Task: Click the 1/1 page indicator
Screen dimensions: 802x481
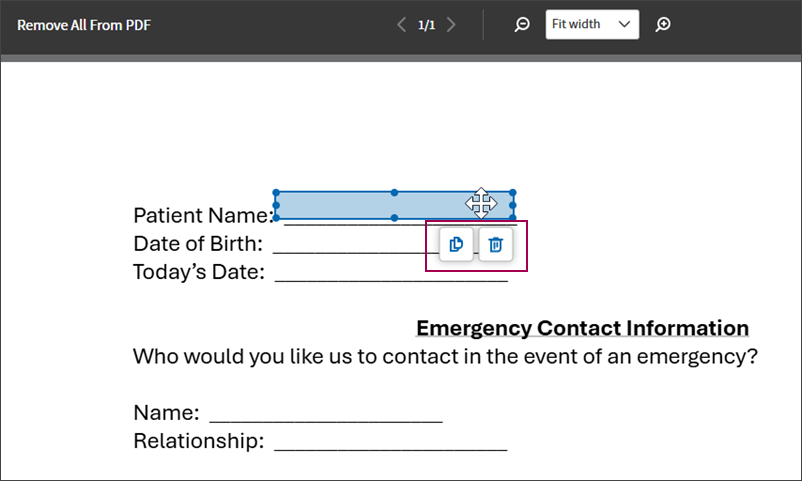Action: pyautogui.click(x=427, y=25)
